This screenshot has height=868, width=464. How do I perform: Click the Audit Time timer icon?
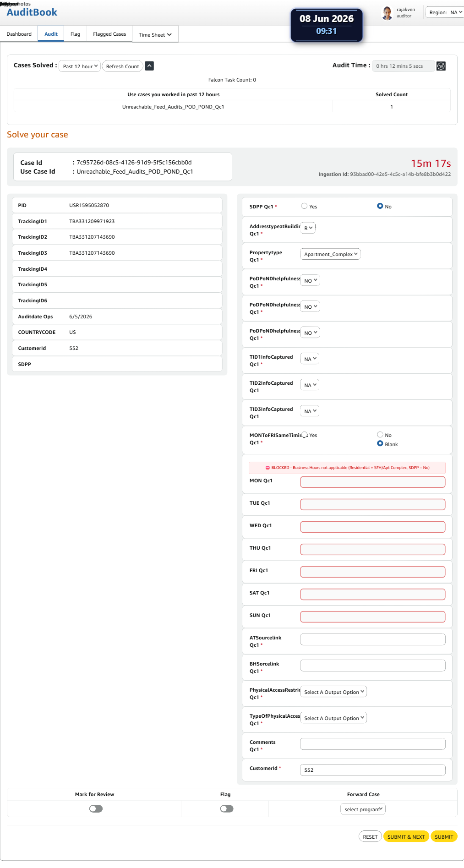441,66
